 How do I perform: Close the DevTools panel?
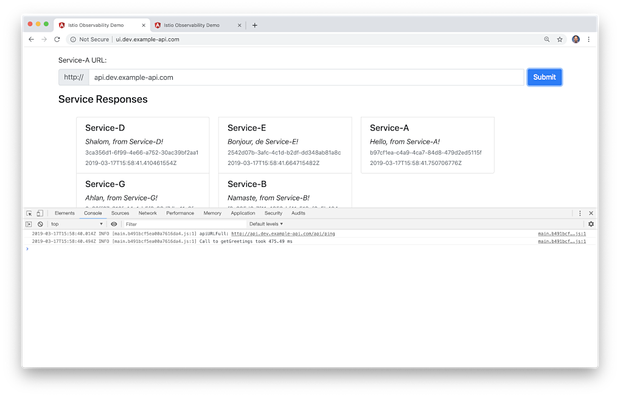click(x=591, y=213)
